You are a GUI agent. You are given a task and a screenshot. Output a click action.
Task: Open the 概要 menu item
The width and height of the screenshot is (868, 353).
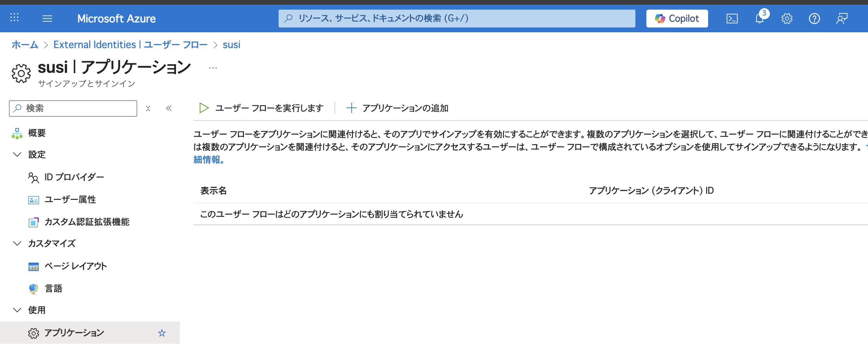[x=37, y=133]
